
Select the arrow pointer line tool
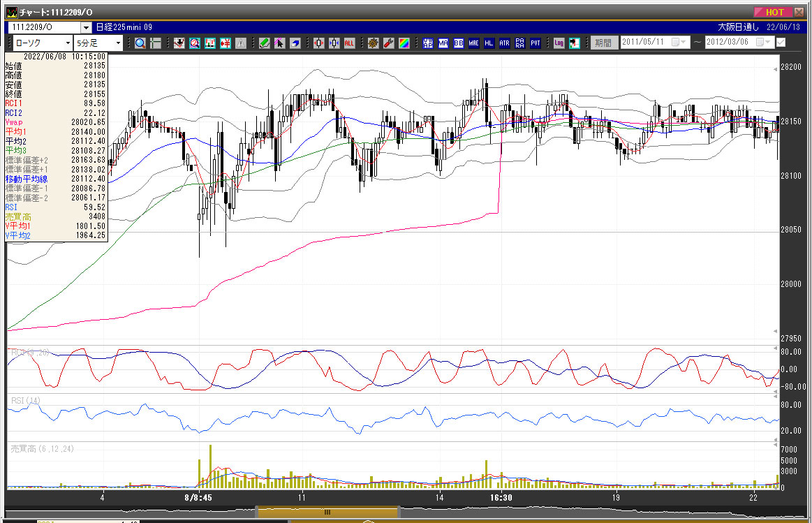pyautogui.click(x=280, y=43)
